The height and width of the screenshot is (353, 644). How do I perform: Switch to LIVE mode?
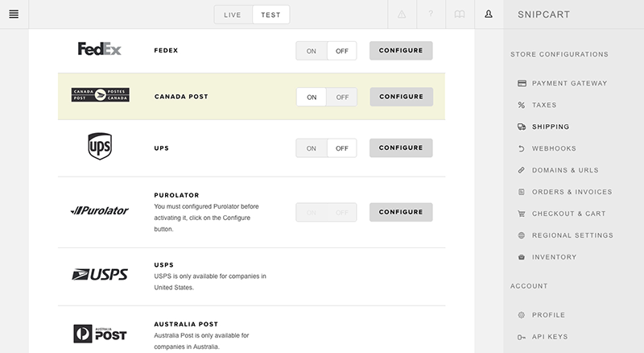(x=233, y=15)
